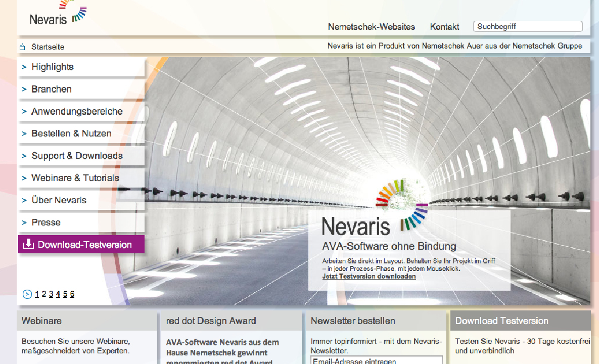Viewport: 599px width, 364px height.
Task: Select Anwendungsbereiche in the sidebar
Action: tap(81, 111)
